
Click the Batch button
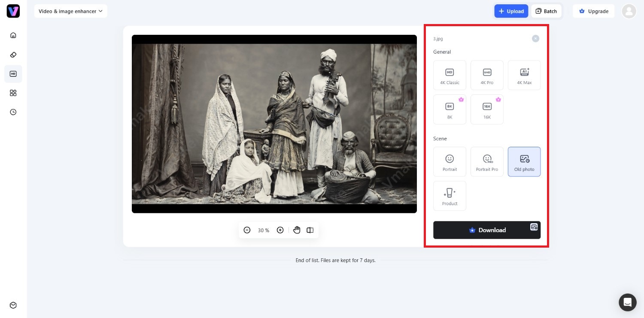[546, 11]
